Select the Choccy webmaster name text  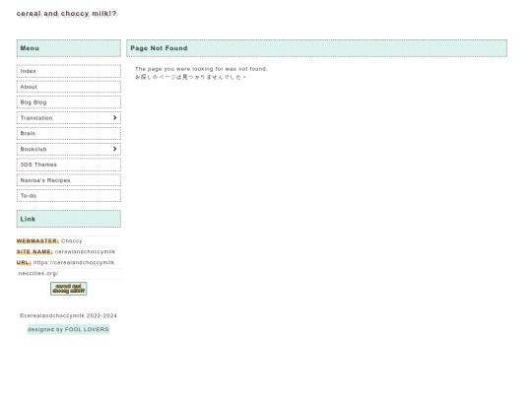click(72, 241)
